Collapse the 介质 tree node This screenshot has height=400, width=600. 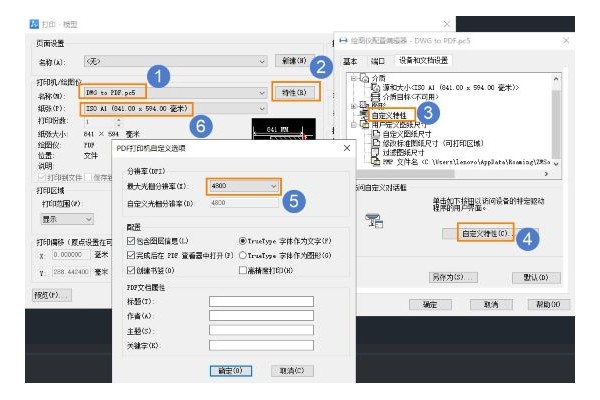click(x=354, y=78)
